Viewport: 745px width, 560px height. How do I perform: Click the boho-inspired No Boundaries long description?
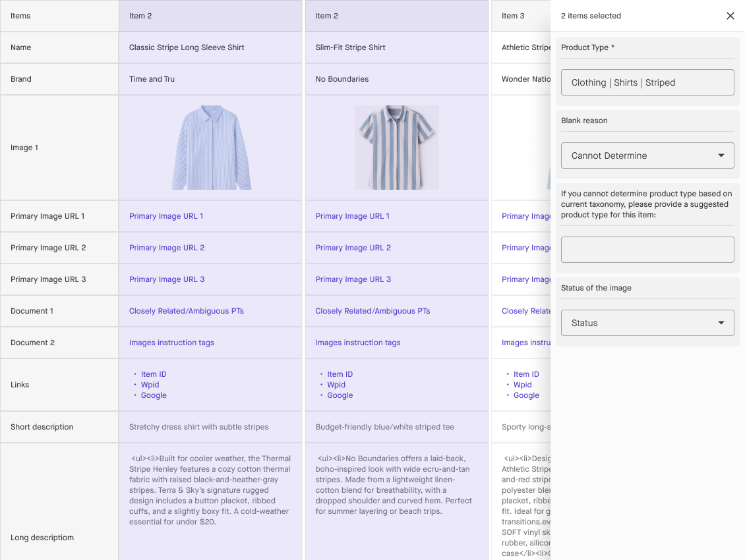(394, 485)
